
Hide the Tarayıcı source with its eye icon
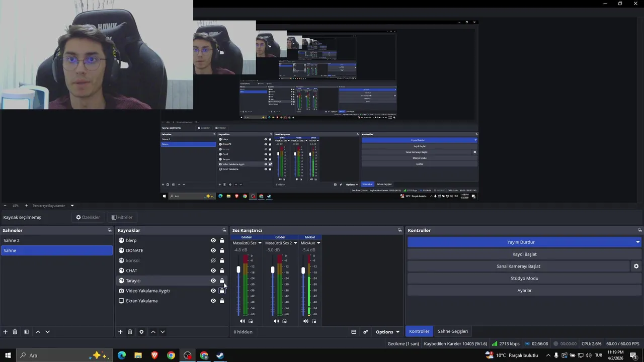click(213, 281)
